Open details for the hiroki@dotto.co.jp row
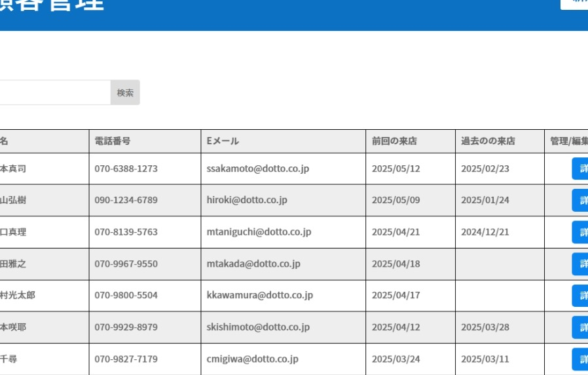 point(580,200)
